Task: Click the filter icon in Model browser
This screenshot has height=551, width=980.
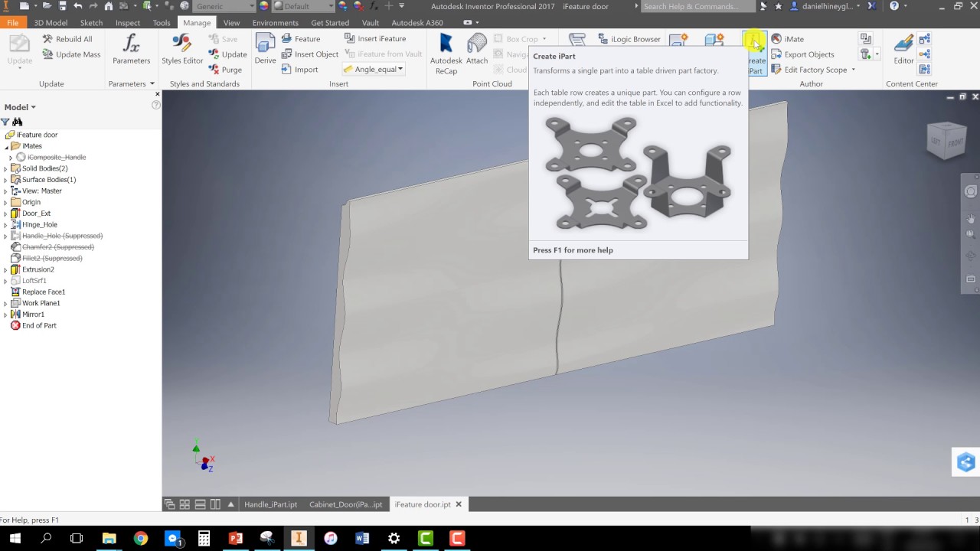Action: [5, 122]
